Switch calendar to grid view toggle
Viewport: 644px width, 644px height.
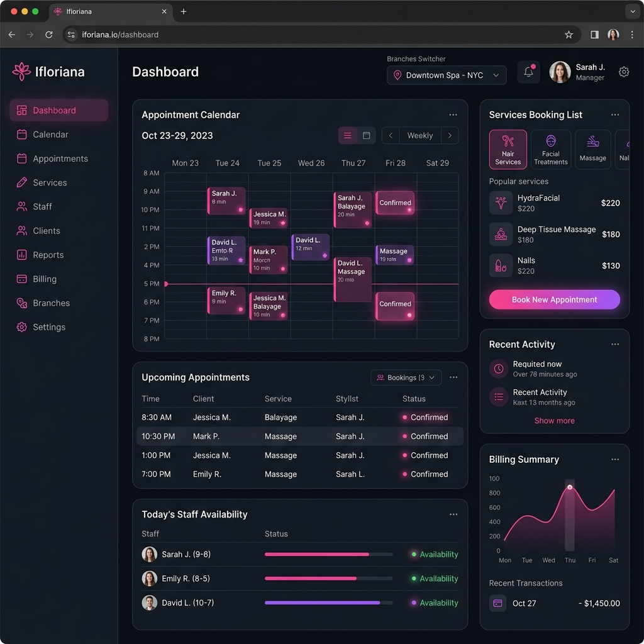click(x=367, y=136)
